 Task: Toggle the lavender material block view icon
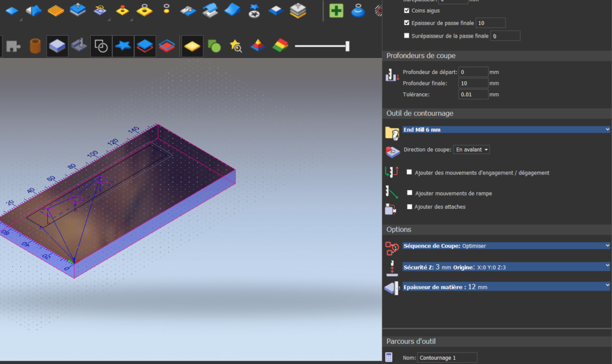(57, 46)
